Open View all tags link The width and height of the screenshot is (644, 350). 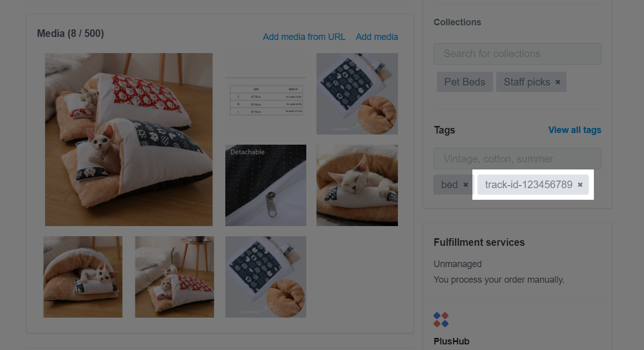coord(575,130)
